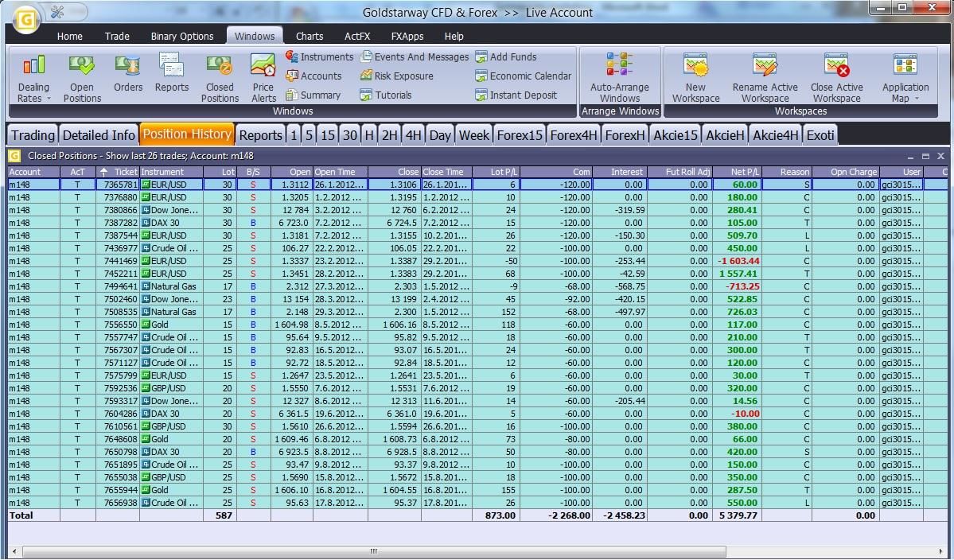Select Gold row with ticket 7556550
Image resolution: width=954 pixels, height=560 pixels.
pos(477,325)
